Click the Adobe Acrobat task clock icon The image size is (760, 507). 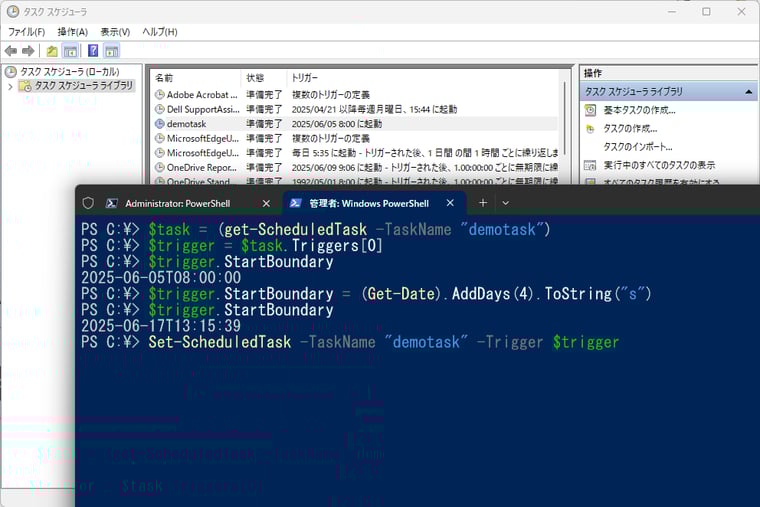[x=159, y=95]
